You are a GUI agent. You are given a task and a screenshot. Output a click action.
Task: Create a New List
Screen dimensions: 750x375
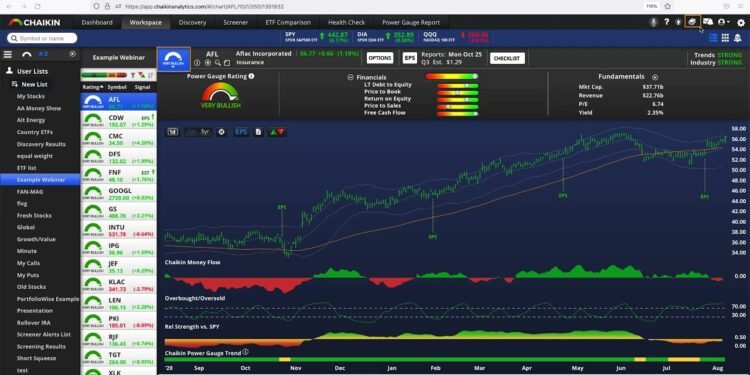tap(29, 84)
